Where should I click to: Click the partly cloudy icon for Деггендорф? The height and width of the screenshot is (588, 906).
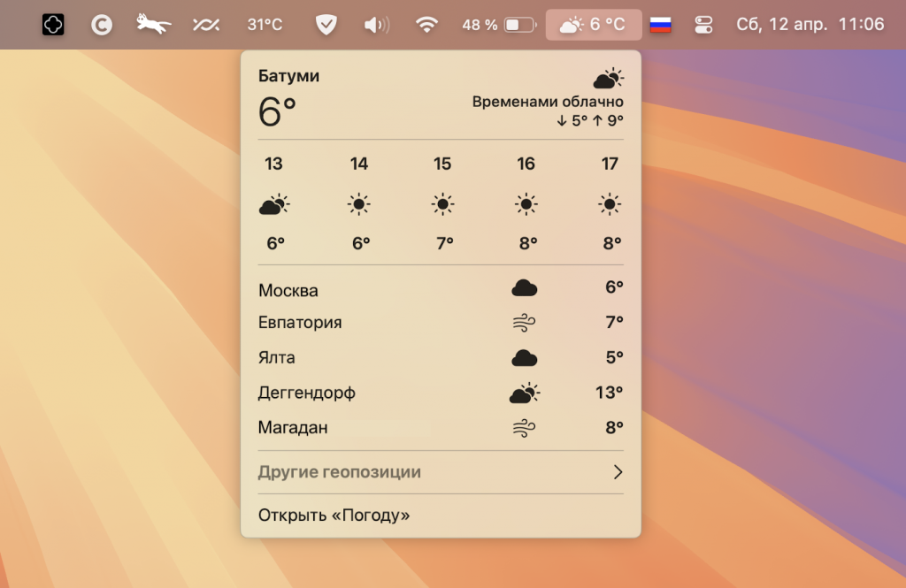[x=525, y=393]
